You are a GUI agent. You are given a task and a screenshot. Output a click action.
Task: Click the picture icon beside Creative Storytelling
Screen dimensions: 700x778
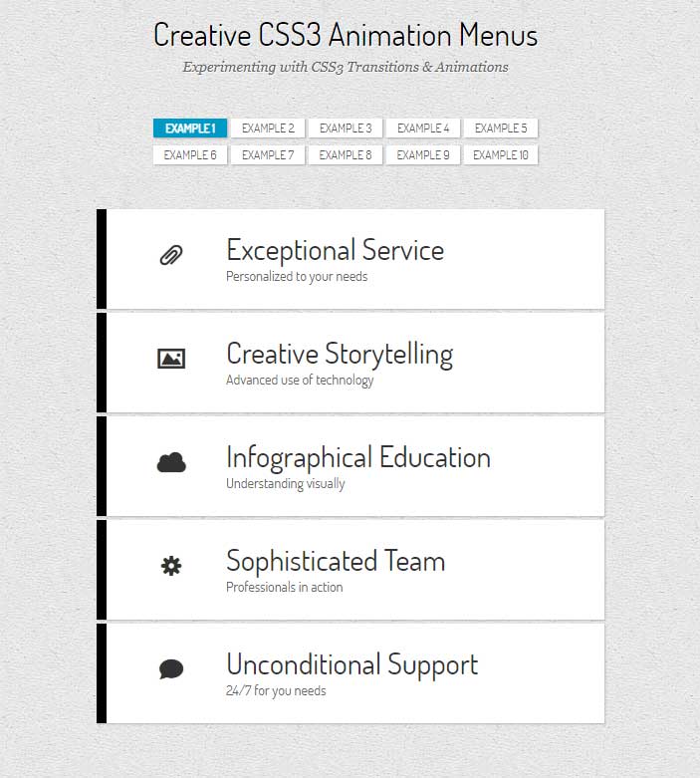click(171, 359)
